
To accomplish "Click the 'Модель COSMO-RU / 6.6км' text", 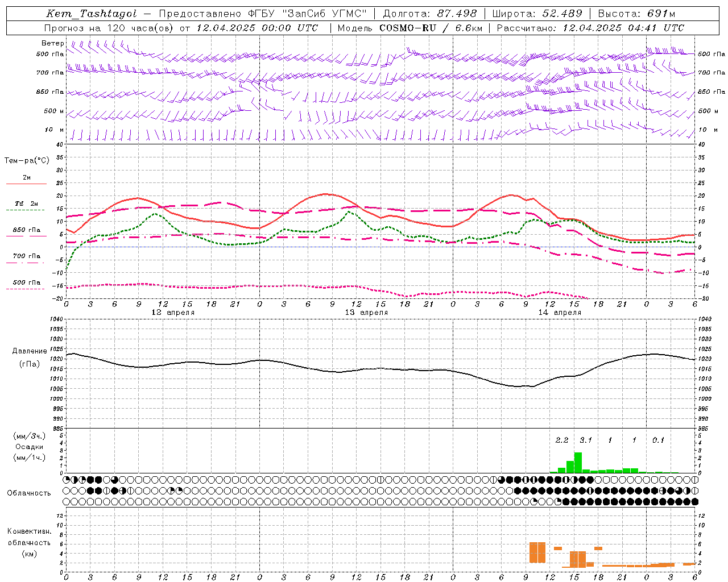I will tap(409, 28).
